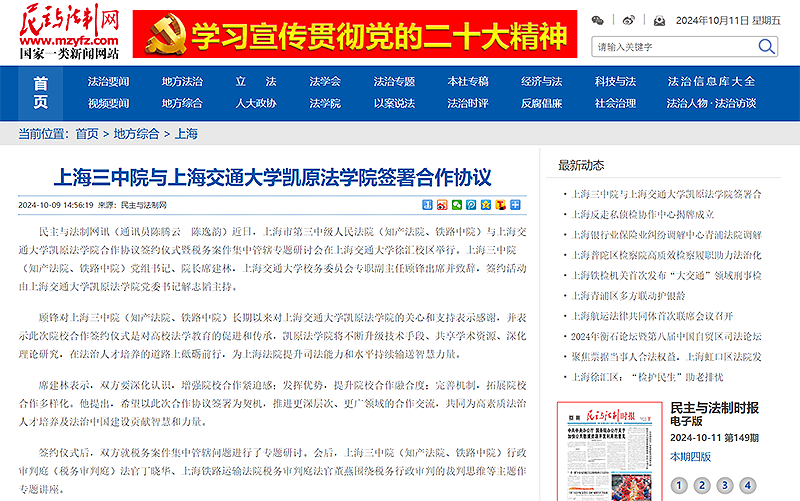
Task: Open 科技与法 in the navigation
Action: pyautogui.click(x=615, y=82)
